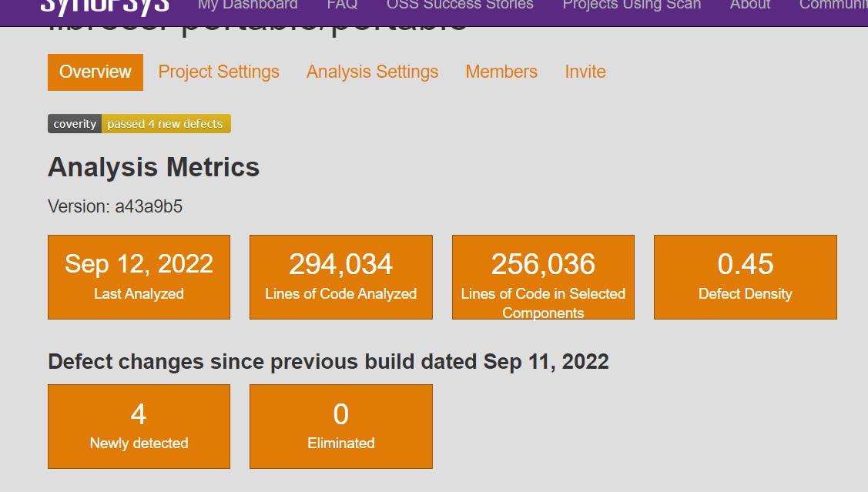Visit Projects Using Scan
The image size is (868, 492).
click(632, 5)
